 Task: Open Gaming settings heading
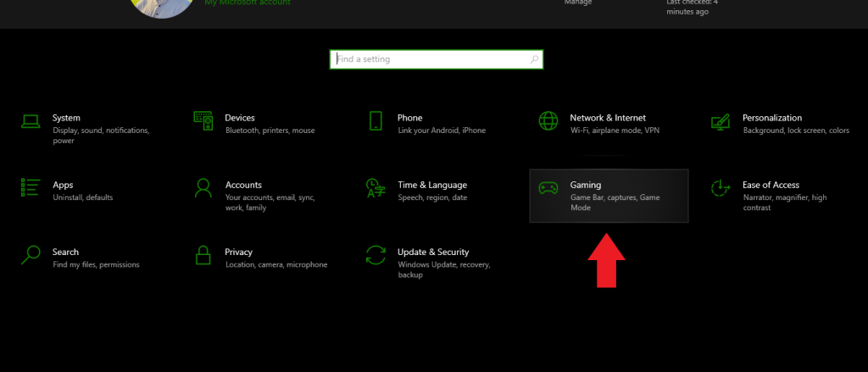click(586, 185)
